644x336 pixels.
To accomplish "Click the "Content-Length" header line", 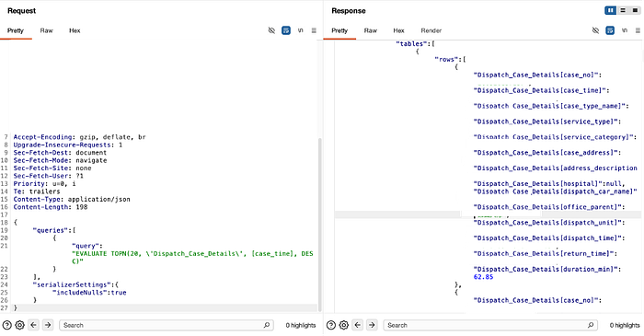I will 51,207.
